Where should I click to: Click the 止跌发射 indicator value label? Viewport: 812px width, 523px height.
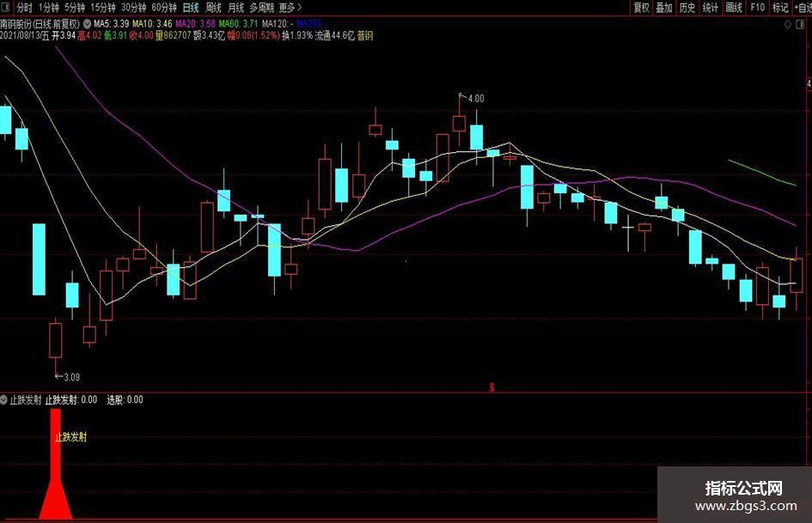[x=71, y=399]
